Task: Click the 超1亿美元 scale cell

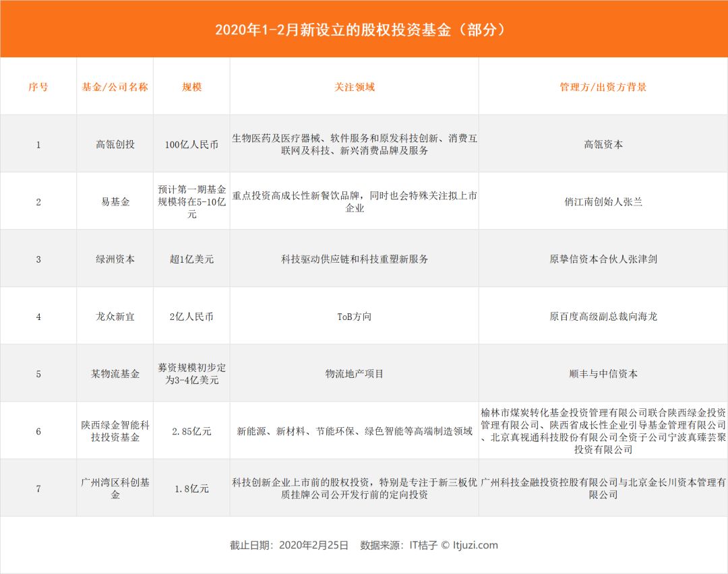Action: click(191, 259)
